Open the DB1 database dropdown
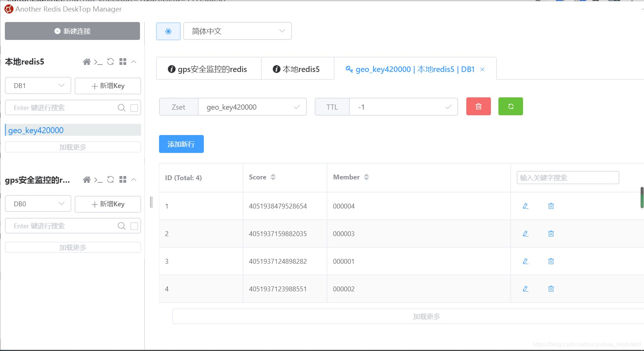This screenshot has height=351, width=644. pos(38,86)
